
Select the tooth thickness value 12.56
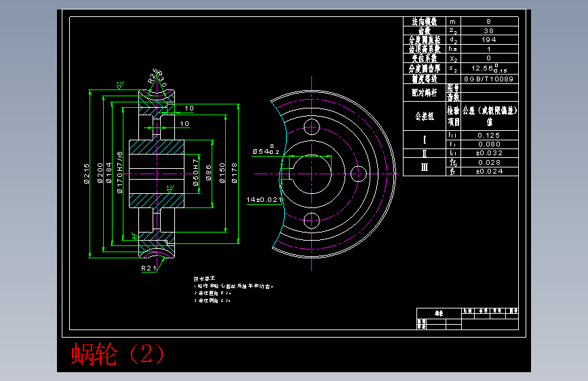pos(490,68)
